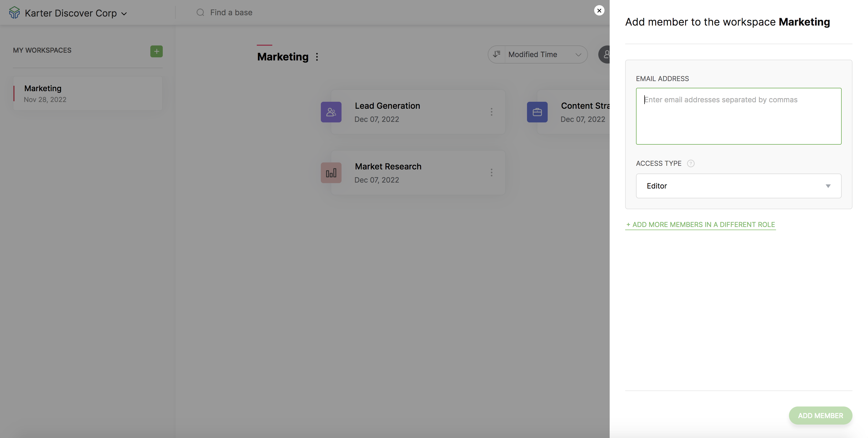The height and width of the screenshot is (438, 868).
Task: Close the add member side panel
Action: pyautogui.click(x=599, y=10)
